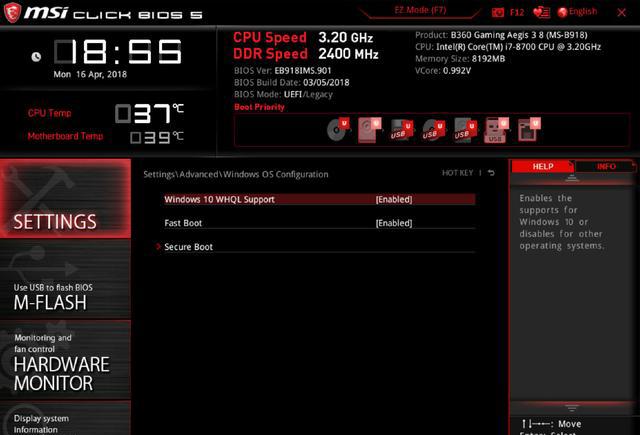Open Display system Information section

coord(65,418)
